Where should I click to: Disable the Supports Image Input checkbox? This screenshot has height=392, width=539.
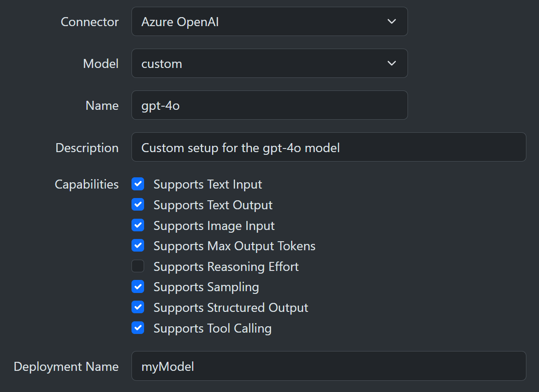point(138,225)
